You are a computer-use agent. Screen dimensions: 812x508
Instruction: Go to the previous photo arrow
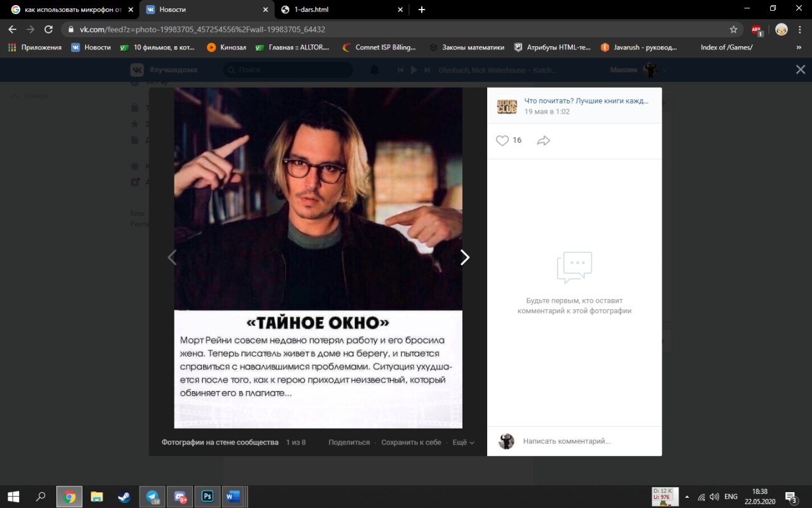[x=171, y=257]
